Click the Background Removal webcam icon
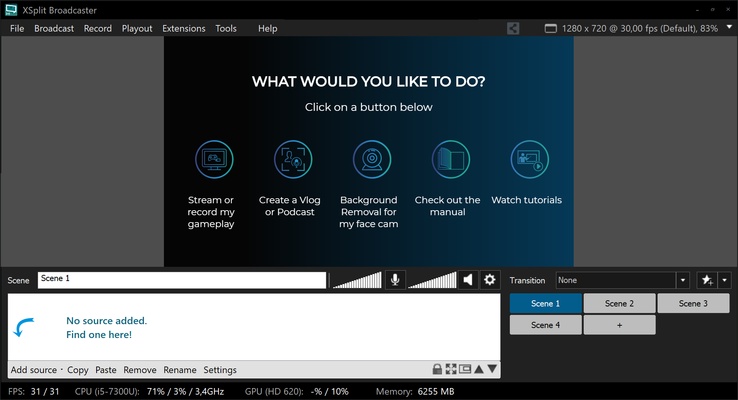The height and width of the screenshot is (400, 738). point(372,160)
